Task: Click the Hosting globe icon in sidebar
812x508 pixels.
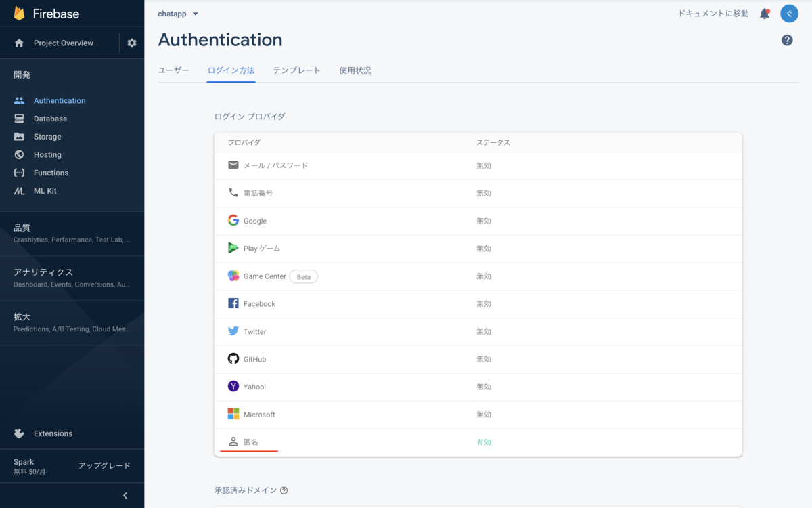Action: [x=19, y=154]
